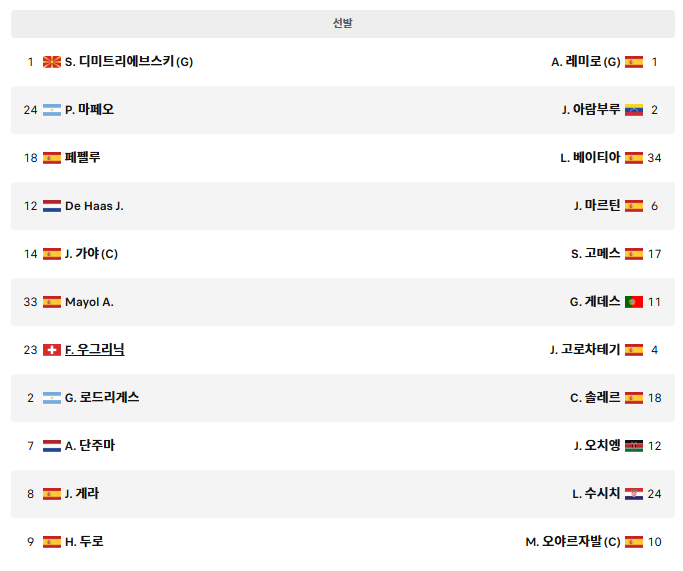Click the Venezuela flag beside J. 아람부루
Screen dimensions: 683x571
tap(634, 110)
